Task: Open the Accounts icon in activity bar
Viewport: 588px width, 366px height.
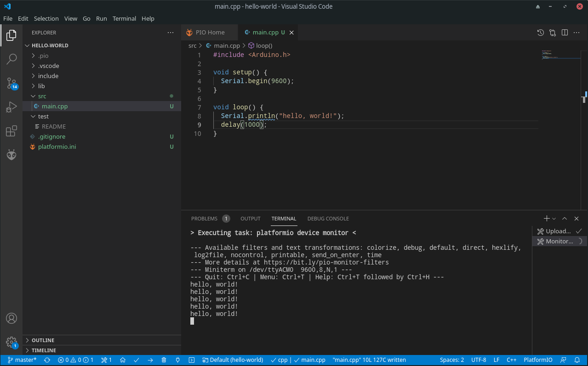Action: pos(11,318)
